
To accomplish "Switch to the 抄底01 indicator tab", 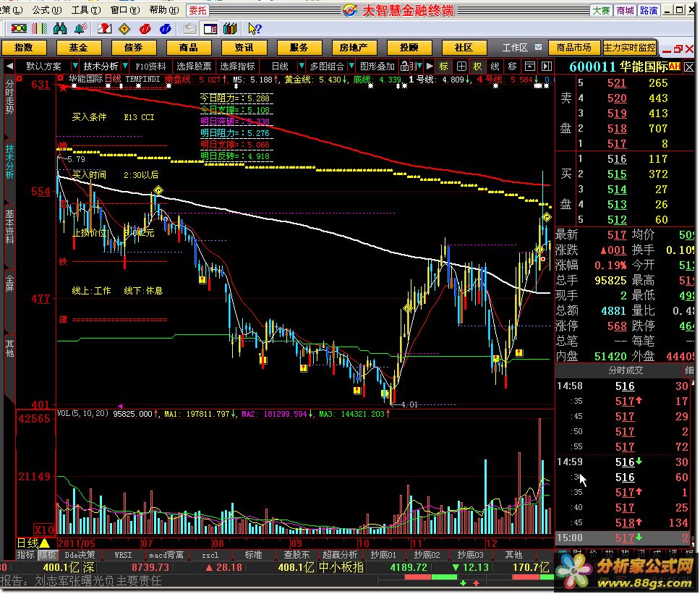I will pyautogui.click(x=383, y=555).
